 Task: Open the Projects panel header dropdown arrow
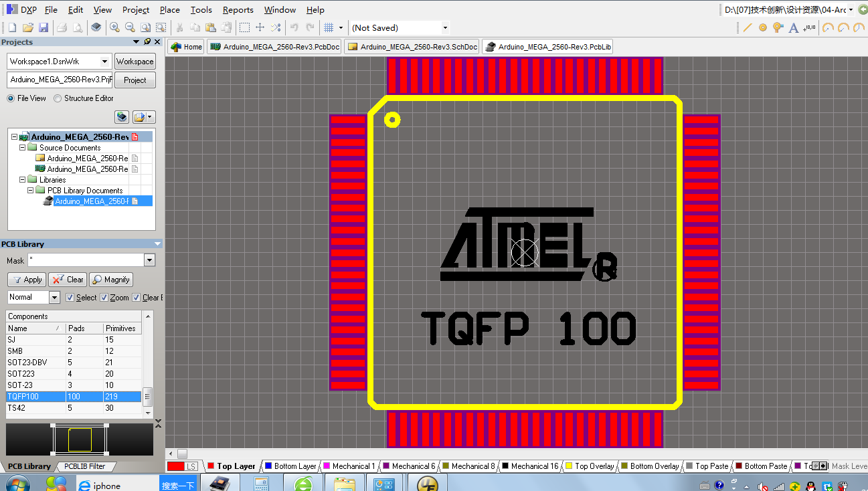137,41
